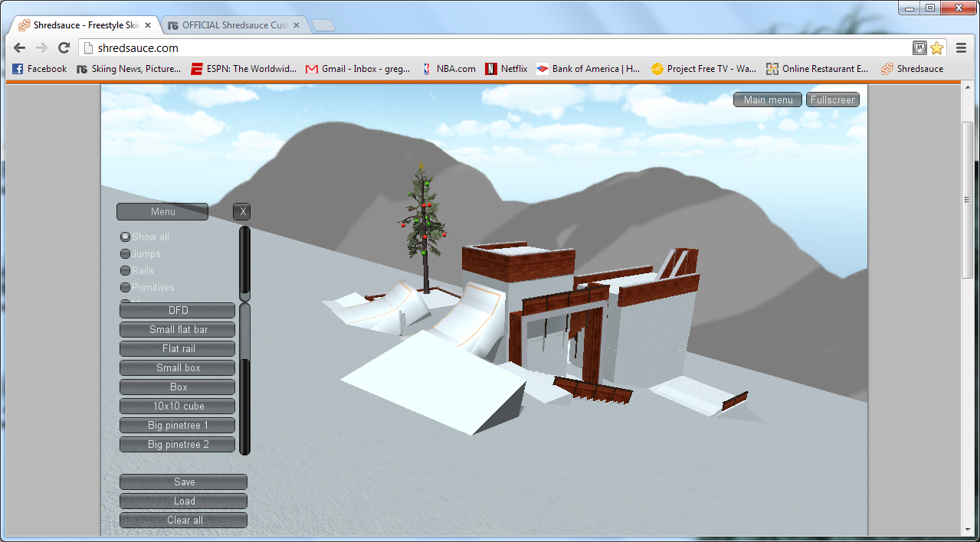980x542 pixels.
Task: Open Gmail Inbox bookmark
Action: click(x=358, y=69)
